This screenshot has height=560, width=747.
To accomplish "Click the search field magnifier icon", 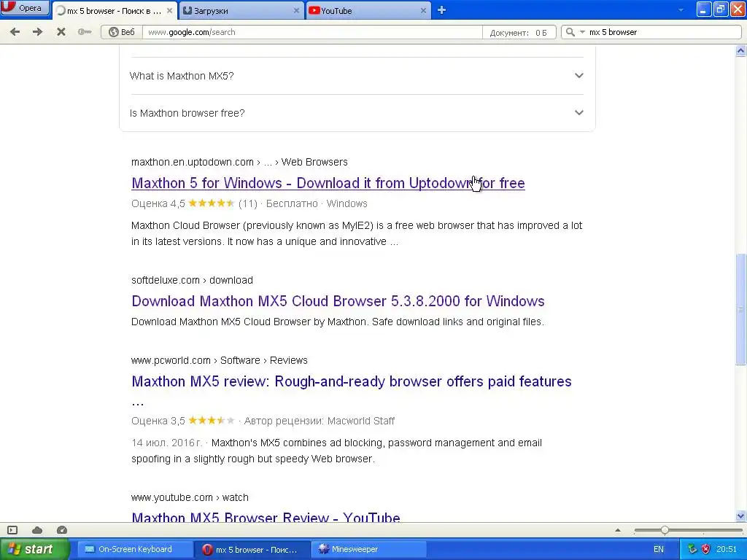I will pyautogui.click(x=570, y=32).
